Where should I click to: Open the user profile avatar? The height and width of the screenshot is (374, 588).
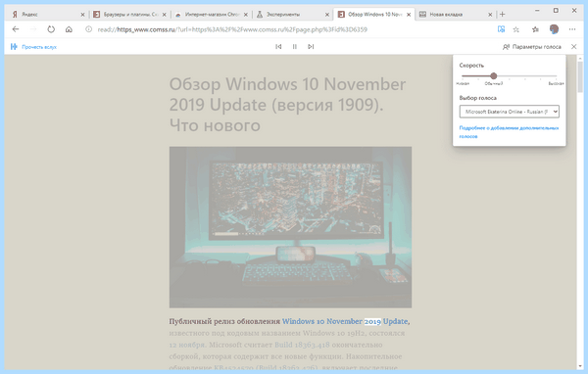[x=554, y=29]
